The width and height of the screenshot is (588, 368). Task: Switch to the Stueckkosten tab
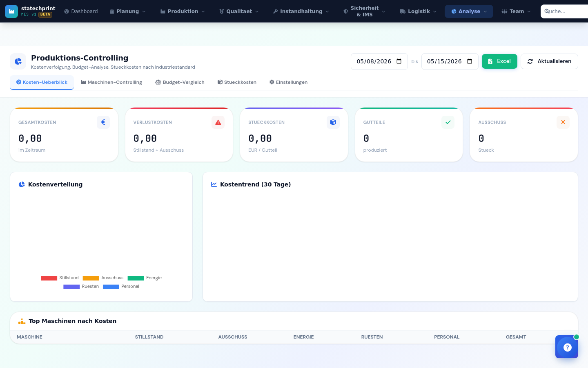[x=237, y=82]
